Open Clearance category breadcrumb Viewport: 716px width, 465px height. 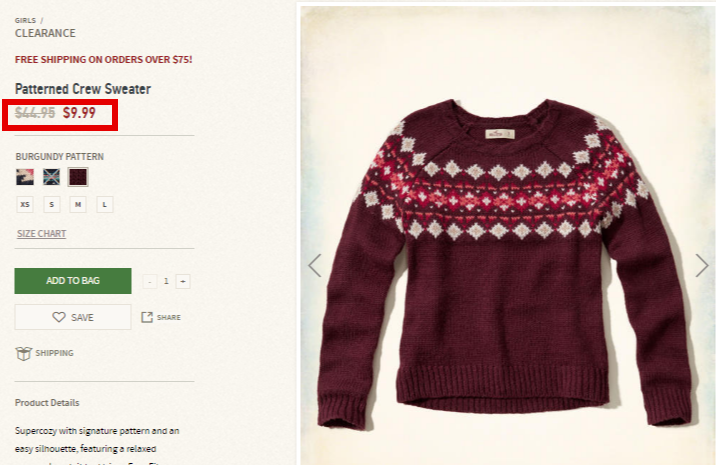tap(45, 33)
